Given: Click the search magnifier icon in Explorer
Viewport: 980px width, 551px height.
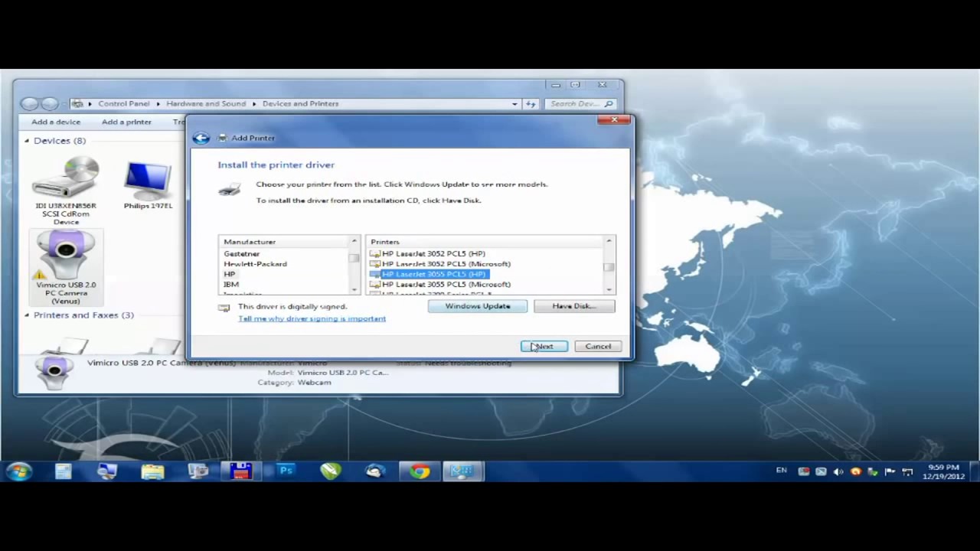Looking at the screenshot, I should 609,103.
